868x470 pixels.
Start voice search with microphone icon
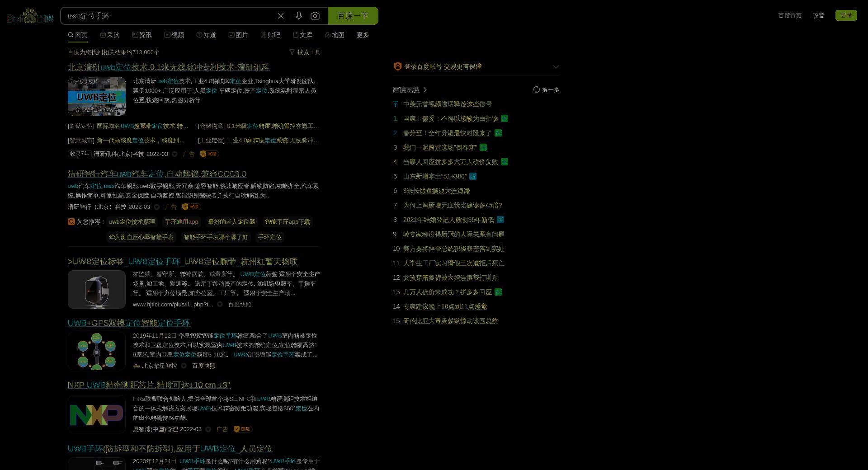[298, 16]
